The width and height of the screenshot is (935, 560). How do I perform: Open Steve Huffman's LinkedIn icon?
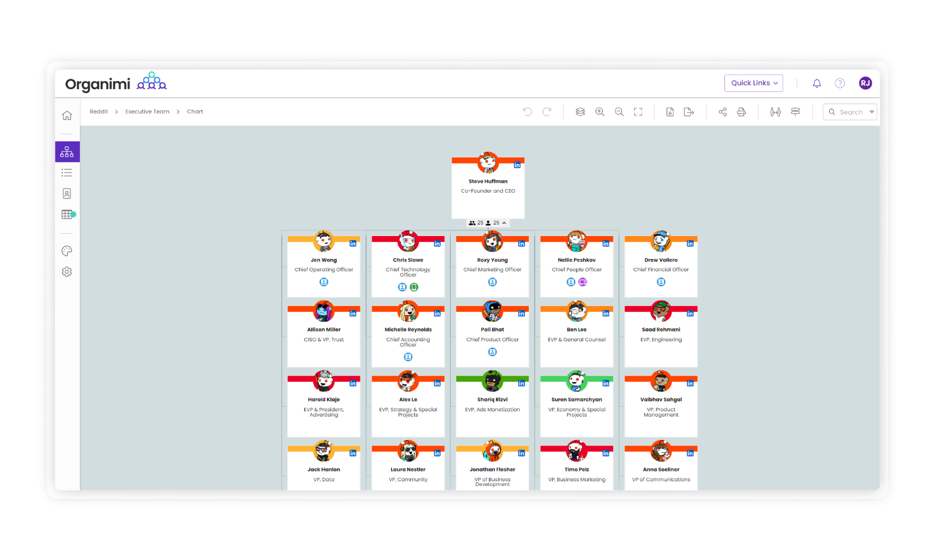tap(517, 165)
